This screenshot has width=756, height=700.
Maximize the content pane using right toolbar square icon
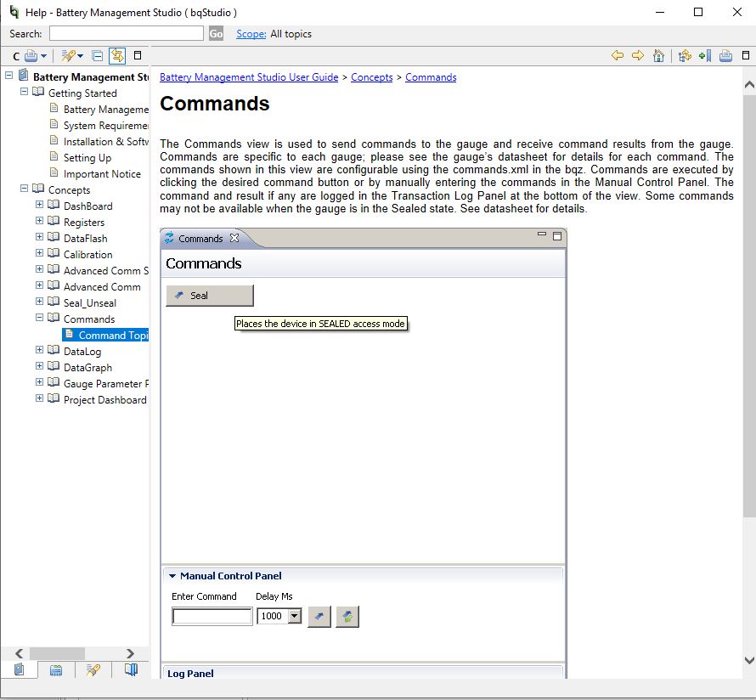click(x=746, y=55)
